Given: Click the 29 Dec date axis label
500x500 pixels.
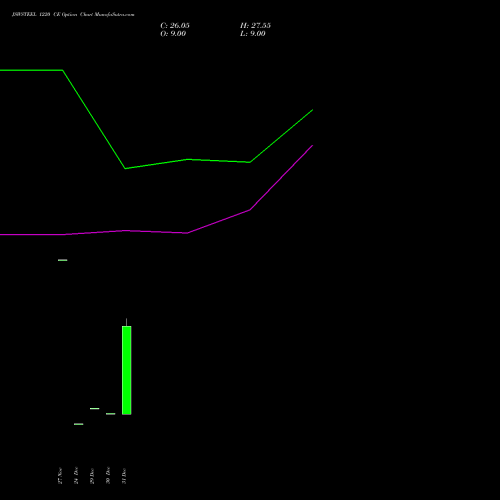Looking at the screenshot, I should click(x=92, y=476).
